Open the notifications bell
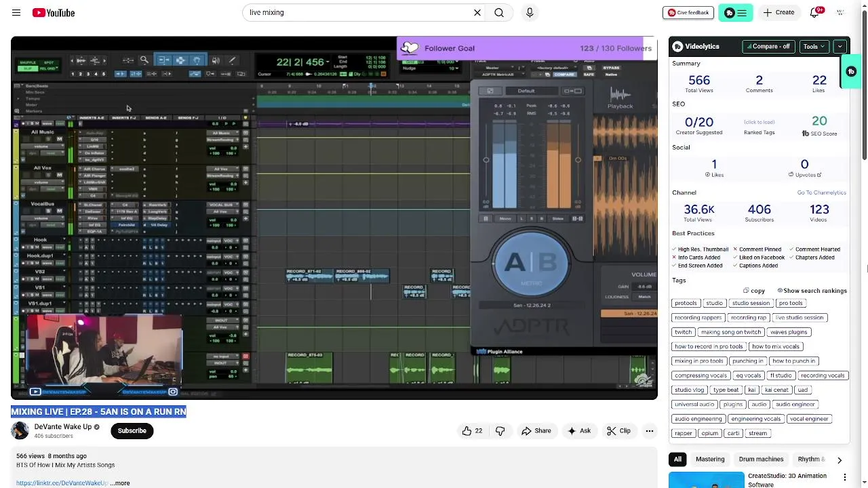This screenshot has height=488, width=868. 814,12
